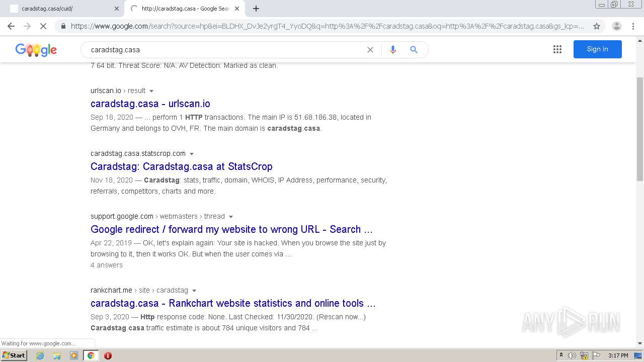Expand support.google.com result options arrow
This screenshot has width=644, height=362.
(231, 217)
